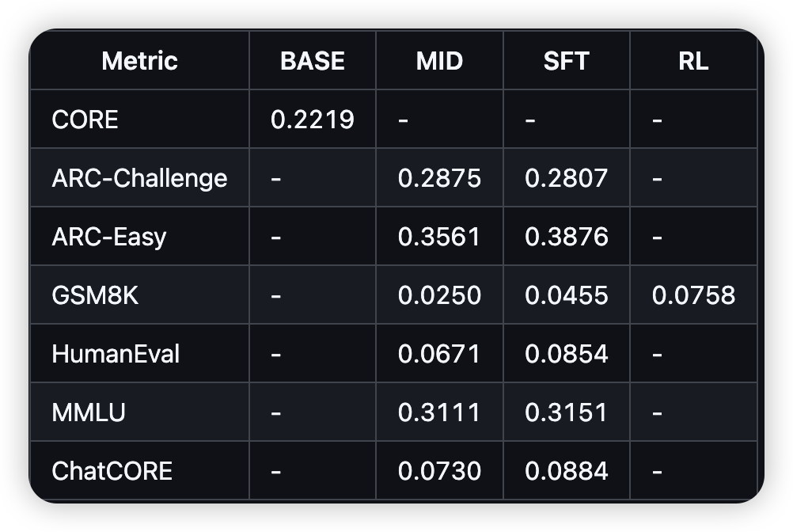Select the ARC-Challenge SFT value 0.2807
The image size is (793, 532).
coord(566,178)
